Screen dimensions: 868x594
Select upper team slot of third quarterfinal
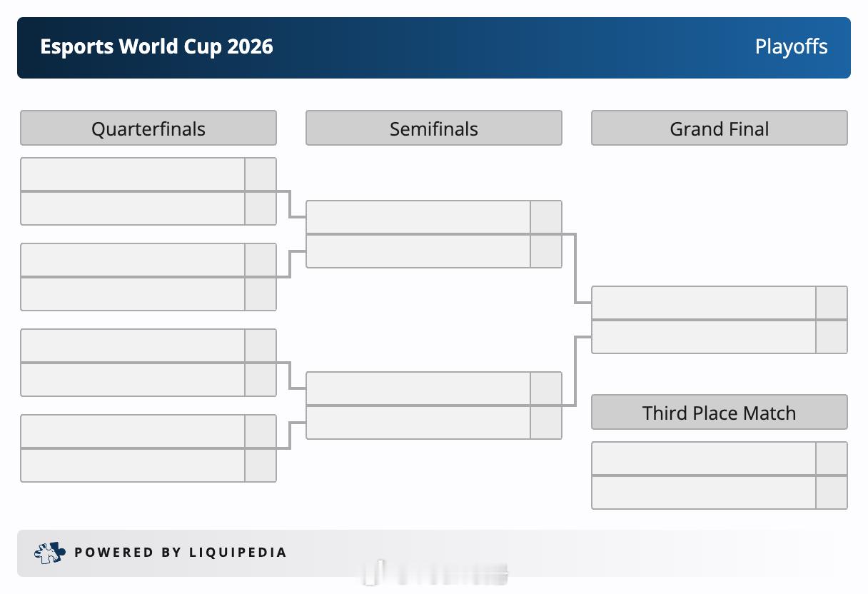133,346
